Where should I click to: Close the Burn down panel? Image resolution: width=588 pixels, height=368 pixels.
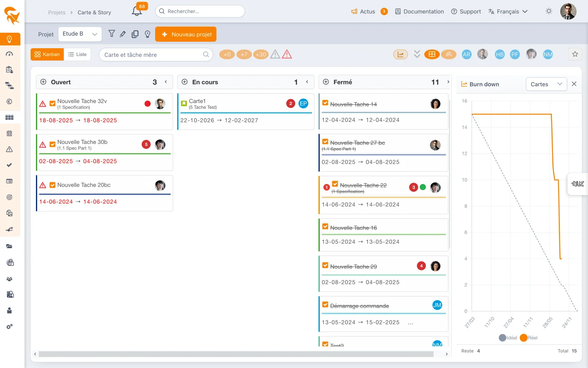(x=574, y=84)
